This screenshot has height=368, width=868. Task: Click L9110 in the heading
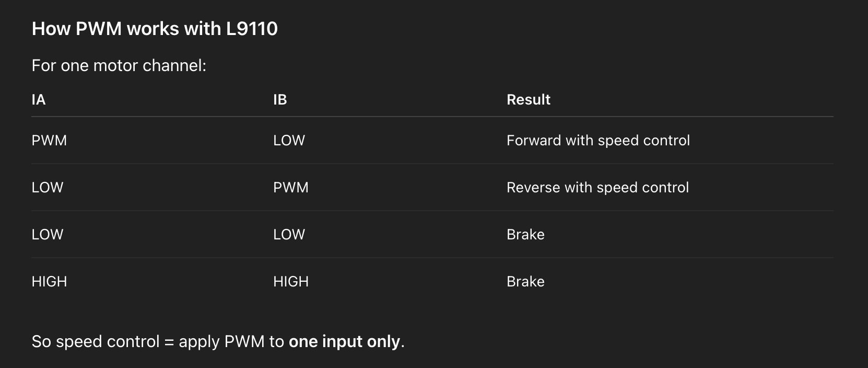[x=252, y=29]
